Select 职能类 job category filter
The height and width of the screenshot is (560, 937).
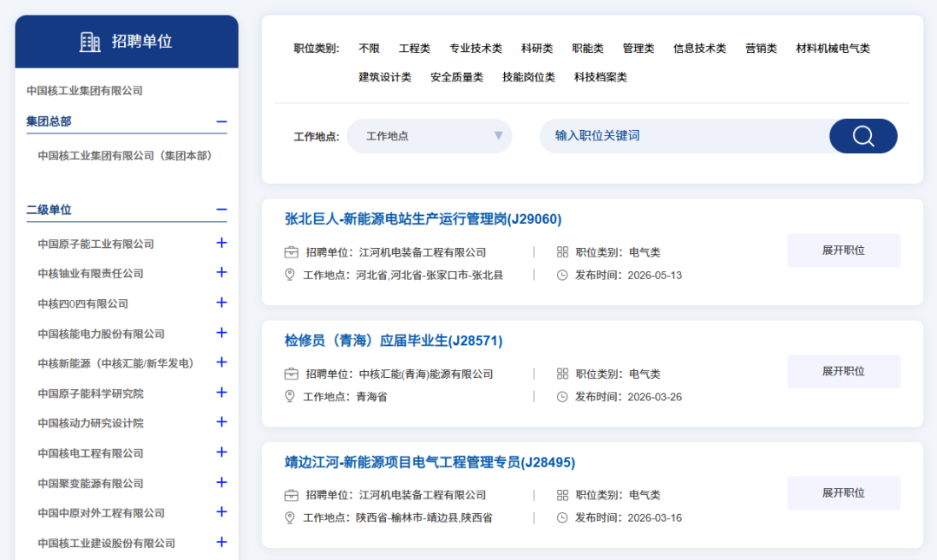(x=587, y=49)
